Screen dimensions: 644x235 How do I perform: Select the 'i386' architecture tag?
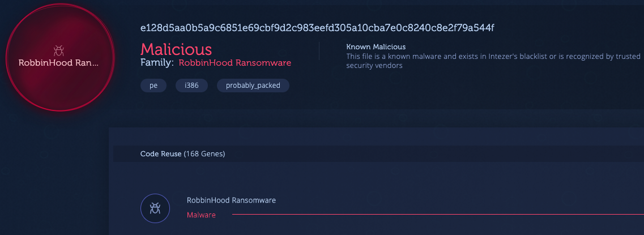click(191, 86)
